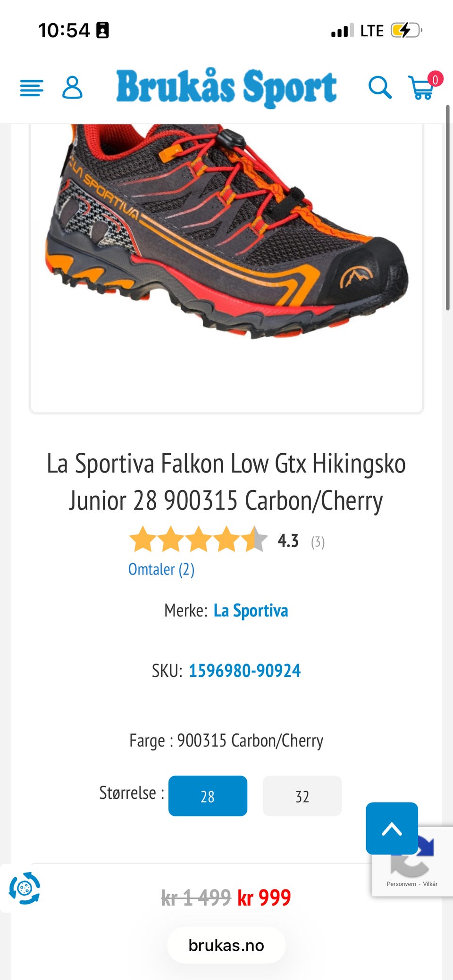Select size 28
The height and width of the screenshot is (980, 453).
click(x=208, y=796)
